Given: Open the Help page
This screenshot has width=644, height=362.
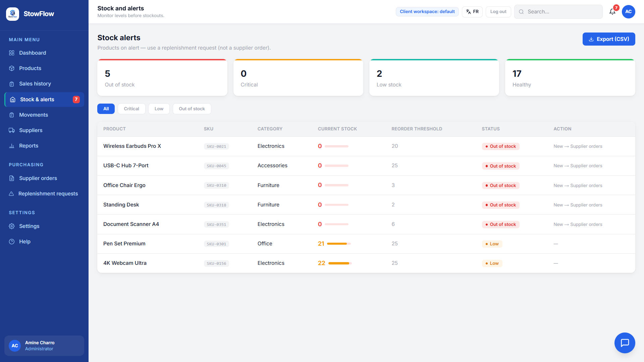Looking at the screenshot, I should point(44,242).
